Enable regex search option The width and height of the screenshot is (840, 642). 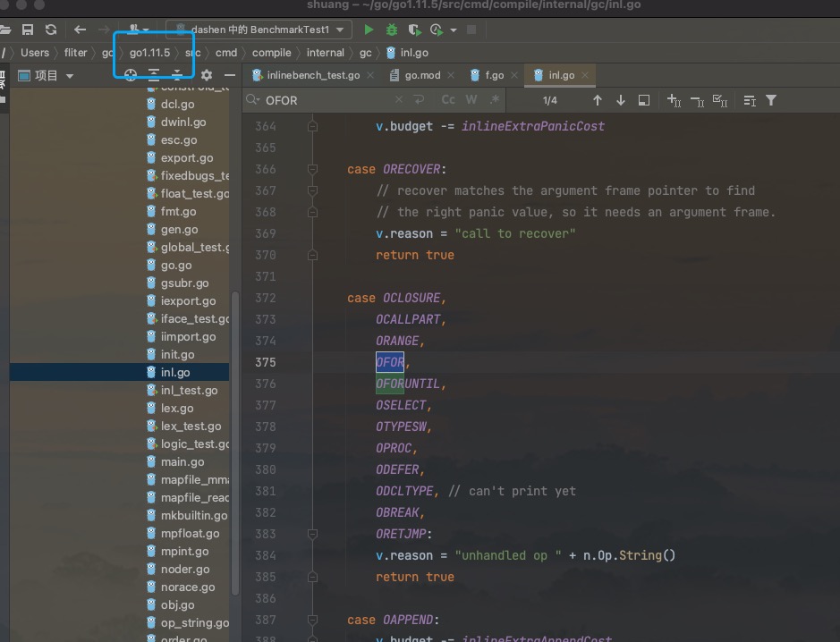click(494, 100)
